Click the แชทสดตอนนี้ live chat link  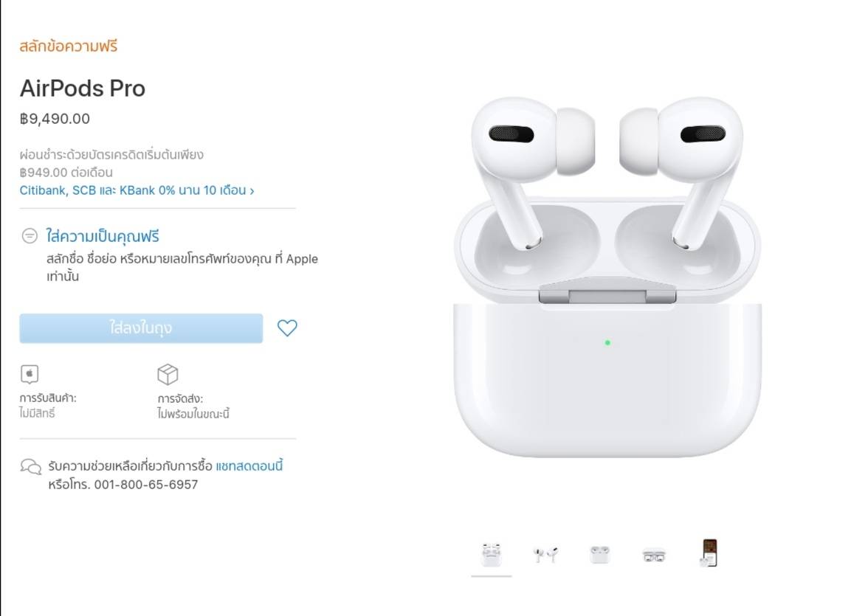pos(249,466)
